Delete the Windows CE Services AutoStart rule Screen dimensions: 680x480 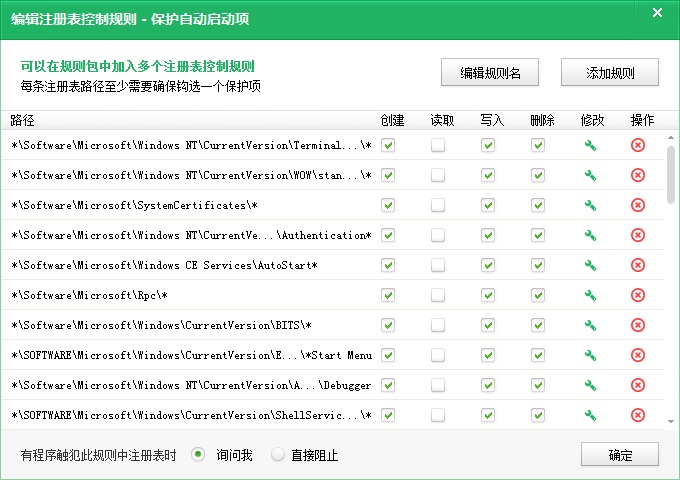coord(638,266)
